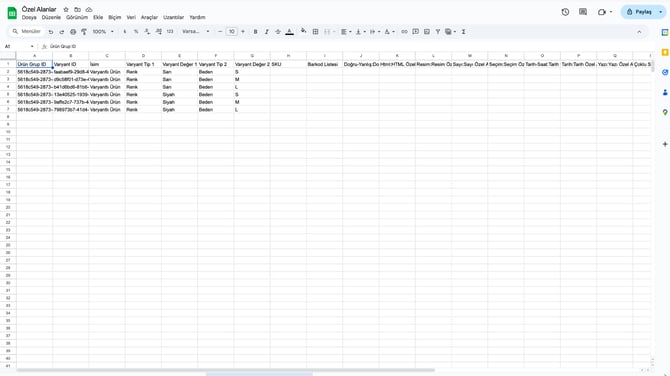Open the Veri menu
Image resolution: width=670 pixels, height=376 pixels.
pos(131,18)
